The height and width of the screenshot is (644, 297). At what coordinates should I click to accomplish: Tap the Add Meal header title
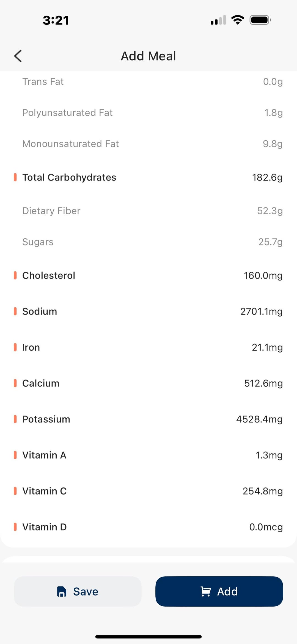(x=148, y=56)
